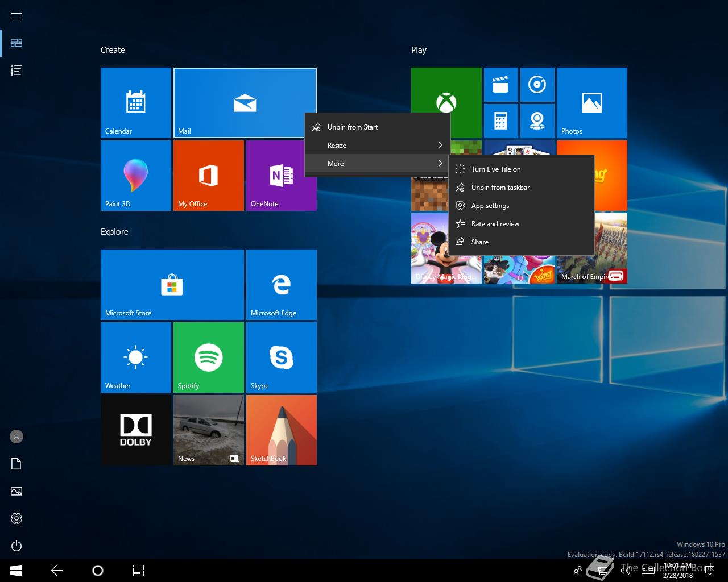
Task: Open Disney Magic Kingdoms tile
Action: tap(430, 248)
